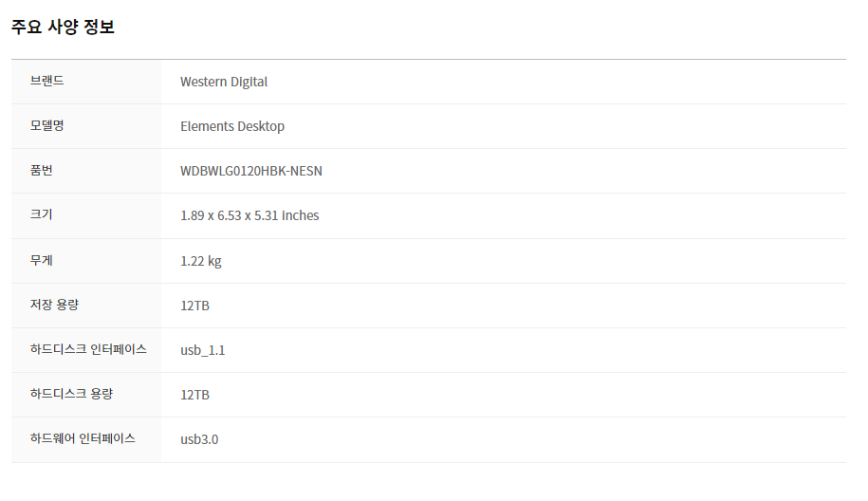The image size is (868, 501).
Task: Click the 1.89 x 6.53 x 5.31 inches value
Action: (249, 215)
